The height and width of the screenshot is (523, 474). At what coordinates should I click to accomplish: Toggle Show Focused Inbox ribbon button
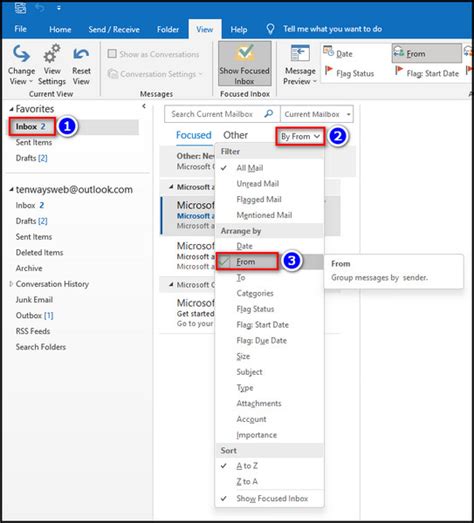[245, 64]
